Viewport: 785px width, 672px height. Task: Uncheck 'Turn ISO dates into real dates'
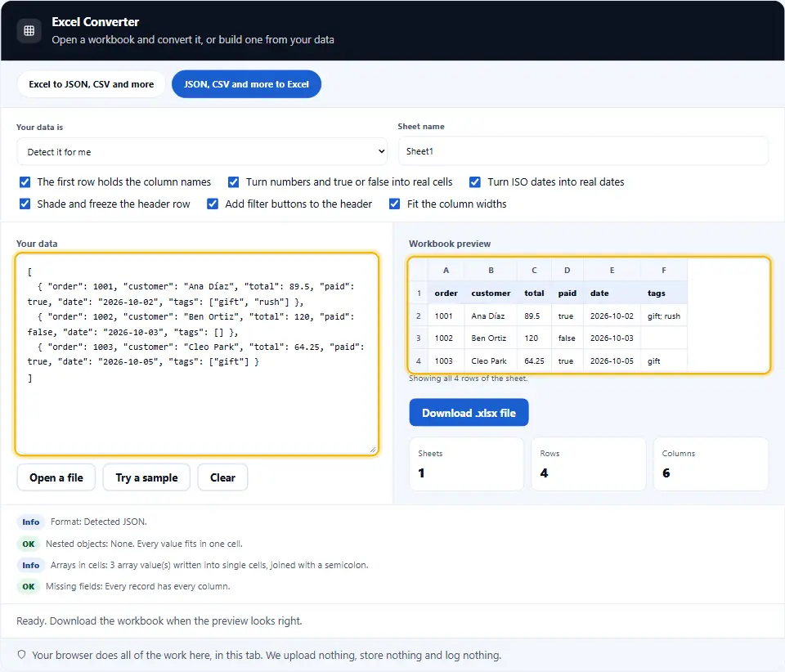[475, 182]
